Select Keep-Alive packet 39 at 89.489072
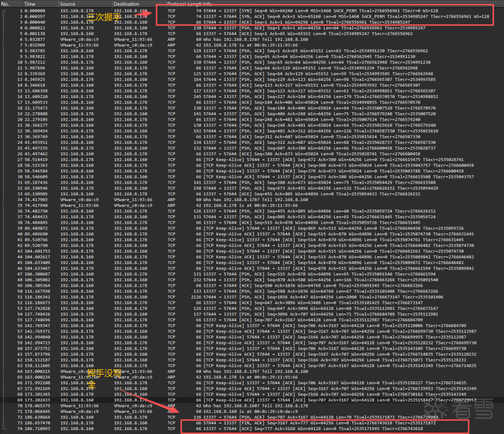504x434 pixels. coord(252,228)
